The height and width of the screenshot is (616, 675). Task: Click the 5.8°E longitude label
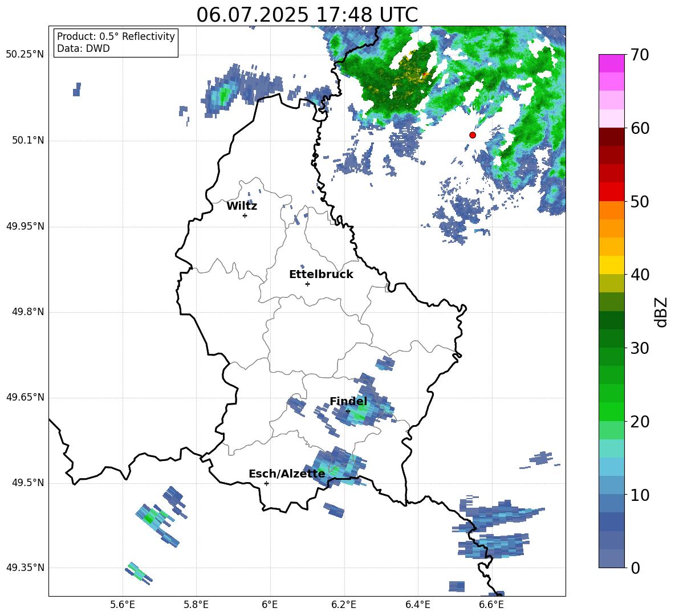pos(196,605)
